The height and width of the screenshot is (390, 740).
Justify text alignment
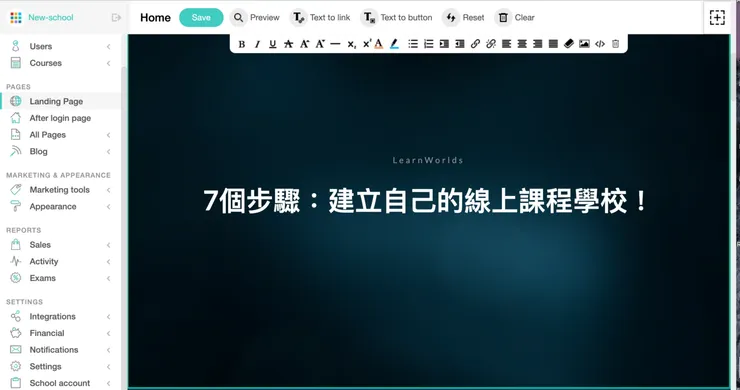(553, 44)
